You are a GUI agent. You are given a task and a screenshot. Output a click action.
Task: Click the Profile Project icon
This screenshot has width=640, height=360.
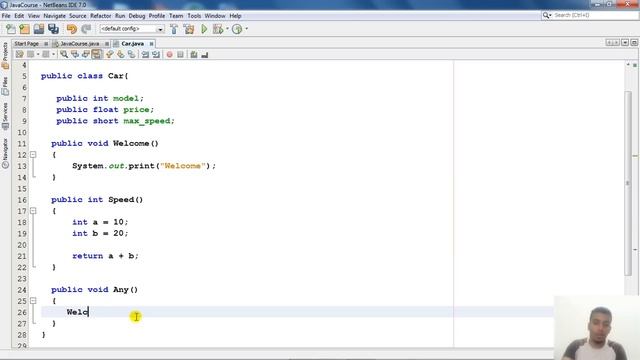click(237, 29)
